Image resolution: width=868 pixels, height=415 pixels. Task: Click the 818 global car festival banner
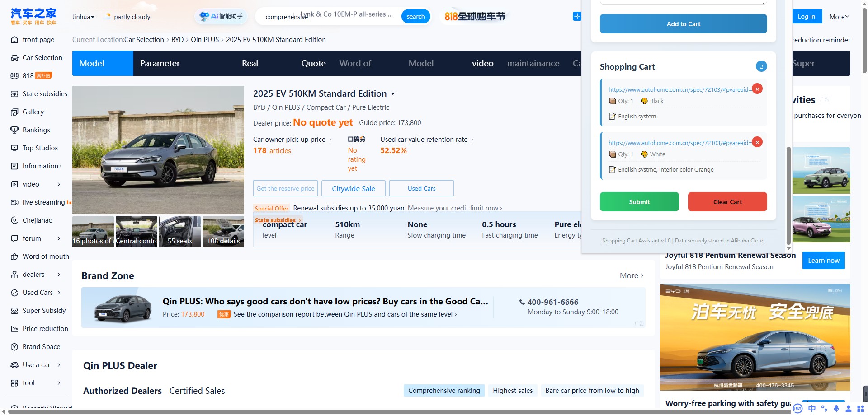point(475,16)
